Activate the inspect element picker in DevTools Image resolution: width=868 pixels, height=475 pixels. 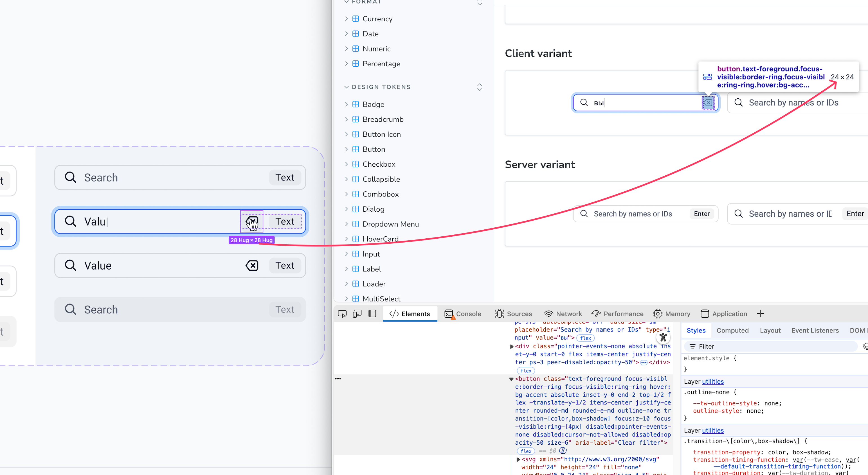tap(342, 314)
